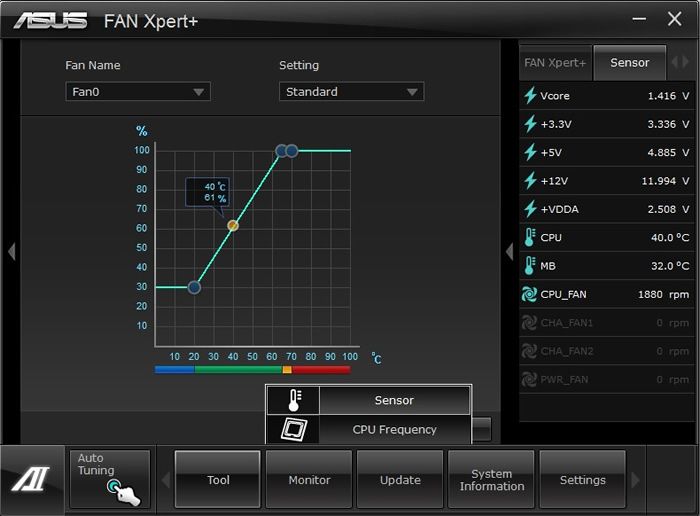Click the ASUS logo in title bar

click(50, 21)
